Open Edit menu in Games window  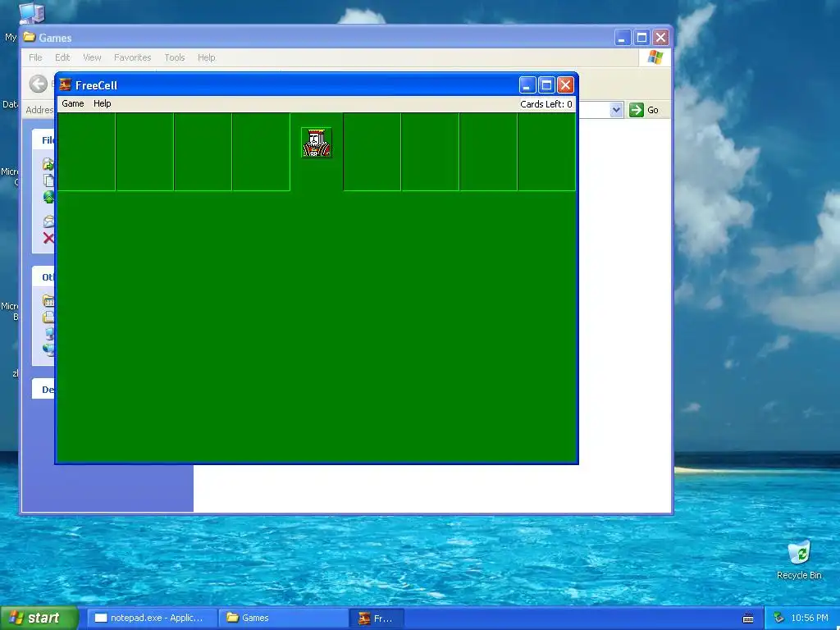pos(62,58)
